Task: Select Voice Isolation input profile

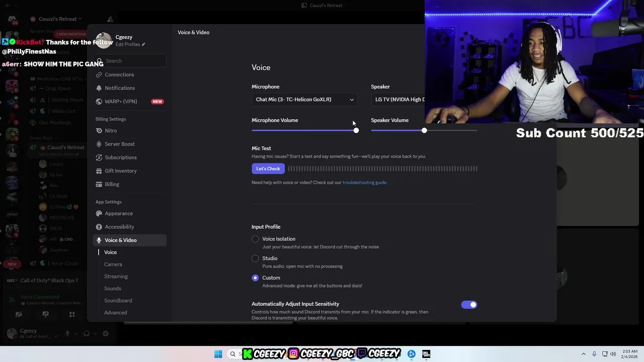Action: [x=255, y=239]
